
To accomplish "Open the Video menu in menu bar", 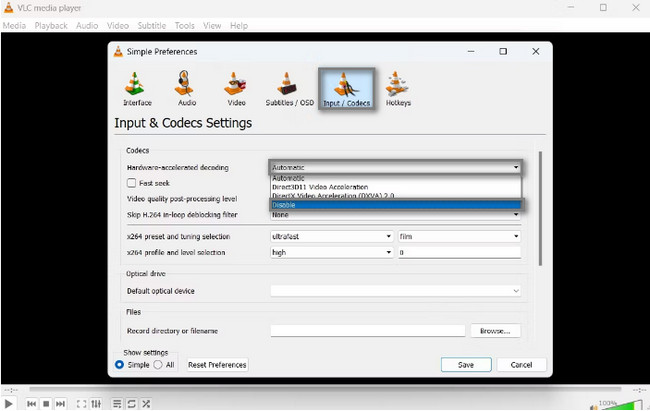I will click(118, 26).
